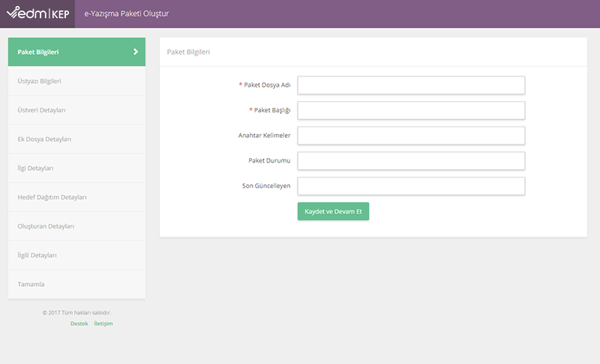Click the chevron arrow on Paket Bilgileri
This screenshot has height=364, width=600.
(x=136, y=52)
